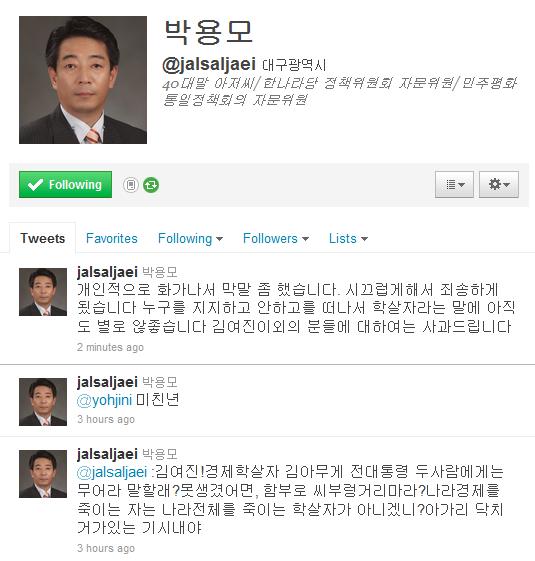The width and height of the screenshot is (535, 561).
Task: Click the first tweet's avatar thumbnail
Action: pyautogui.click(x=43, y=292)
